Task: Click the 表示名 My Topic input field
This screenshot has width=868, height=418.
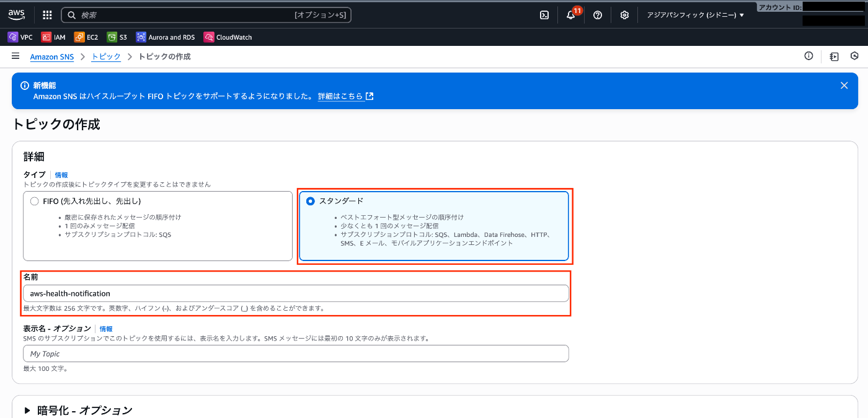Action: tap(296, 354)
